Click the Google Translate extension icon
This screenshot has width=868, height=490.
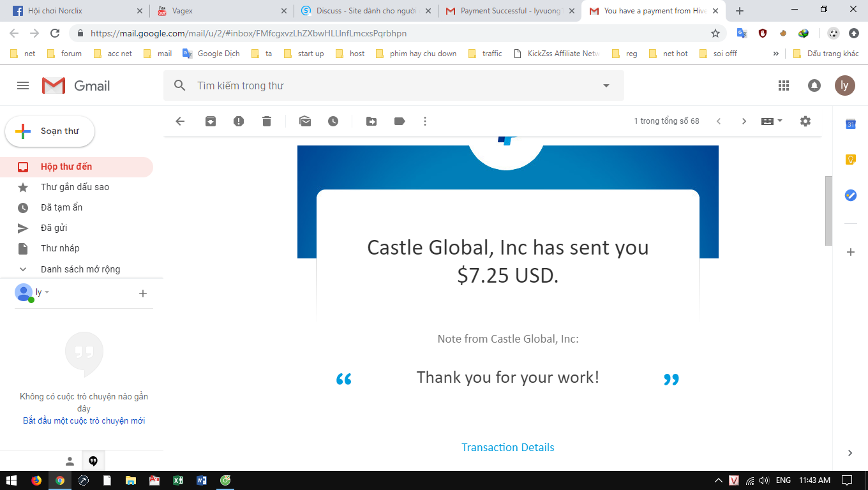742,33
